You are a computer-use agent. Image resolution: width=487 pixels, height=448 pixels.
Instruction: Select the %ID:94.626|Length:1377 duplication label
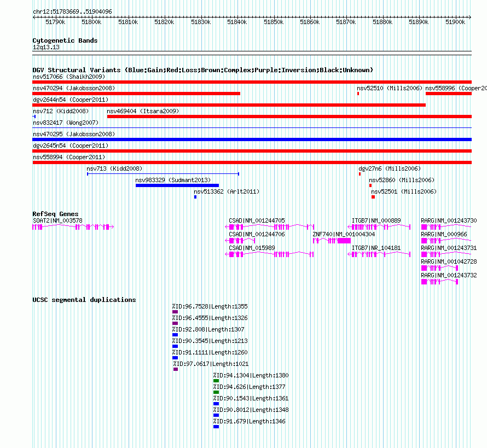[x=250, y=387]
